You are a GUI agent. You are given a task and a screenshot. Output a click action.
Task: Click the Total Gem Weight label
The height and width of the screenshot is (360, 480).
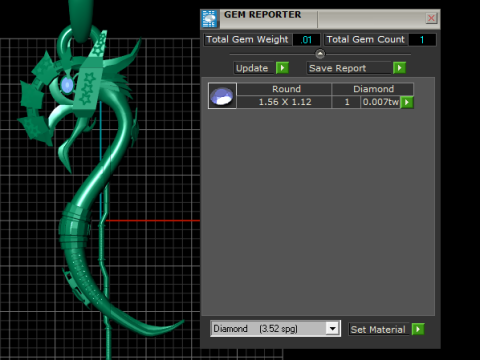(247, 40)
